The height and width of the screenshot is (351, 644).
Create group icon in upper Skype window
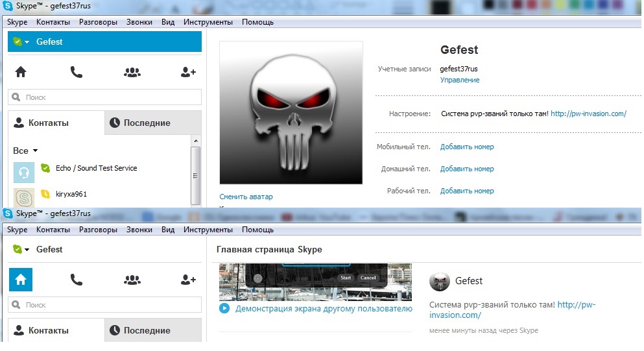pyautogui.click(x=132, y=72)
